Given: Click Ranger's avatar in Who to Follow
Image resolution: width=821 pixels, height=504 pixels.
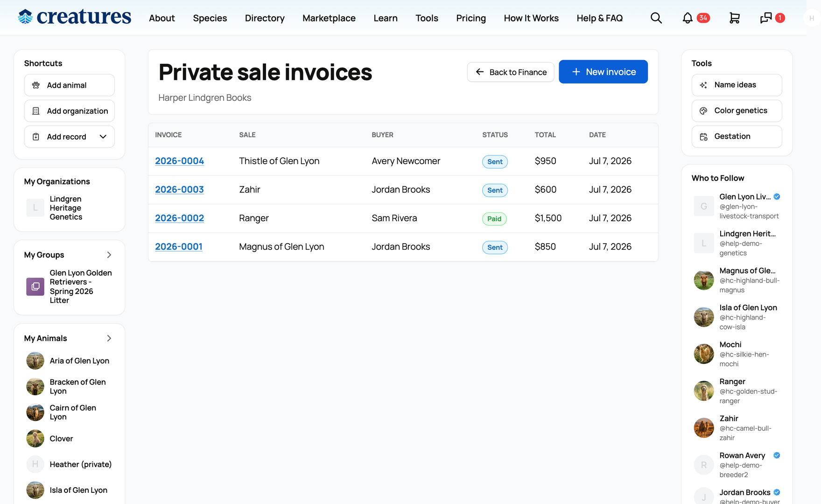Looking at the screenshot, I should click(704, 391).
